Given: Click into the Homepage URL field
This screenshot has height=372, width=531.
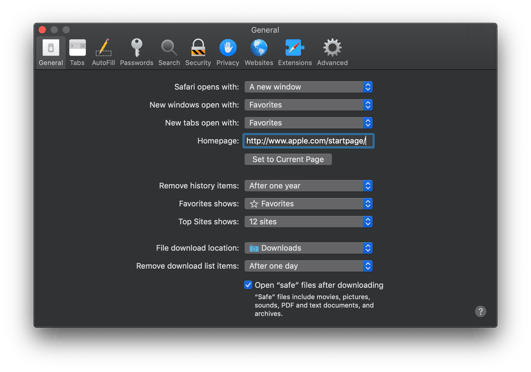Looking at the screenshot, I should (x=309, y=141).
